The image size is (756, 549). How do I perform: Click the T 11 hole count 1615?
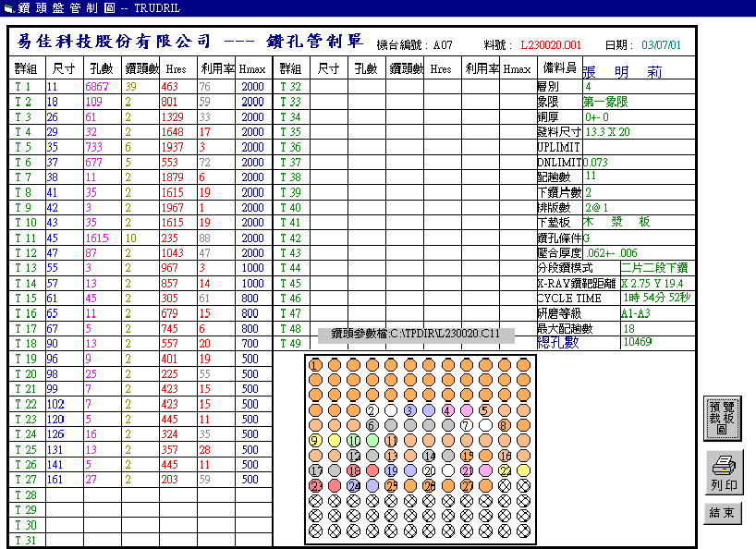pos(97,238)
